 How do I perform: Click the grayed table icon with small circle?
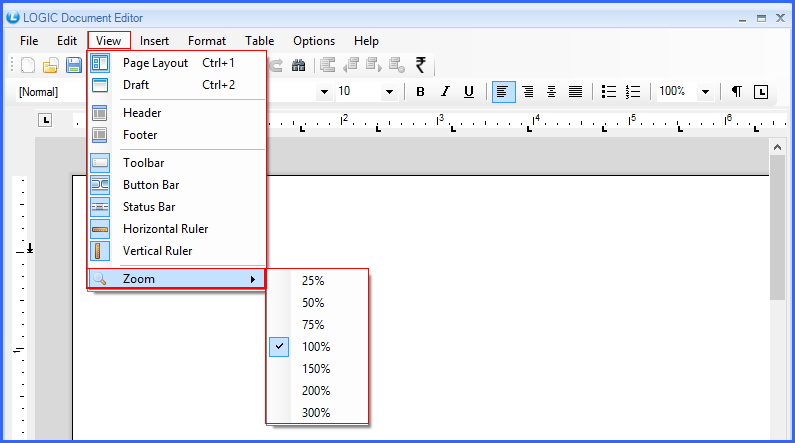[396, 65]
